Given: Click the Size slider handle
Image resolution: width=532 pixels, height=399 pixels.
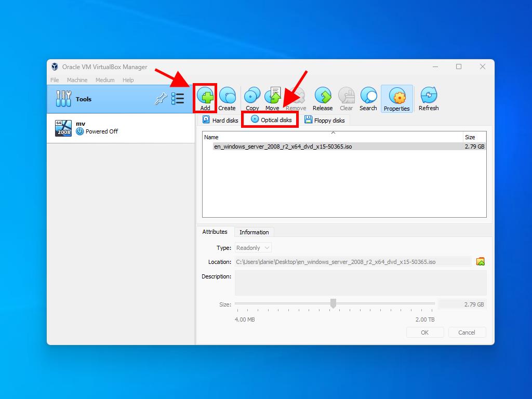Looking at the screenshot, I should (x=333, y=303).
